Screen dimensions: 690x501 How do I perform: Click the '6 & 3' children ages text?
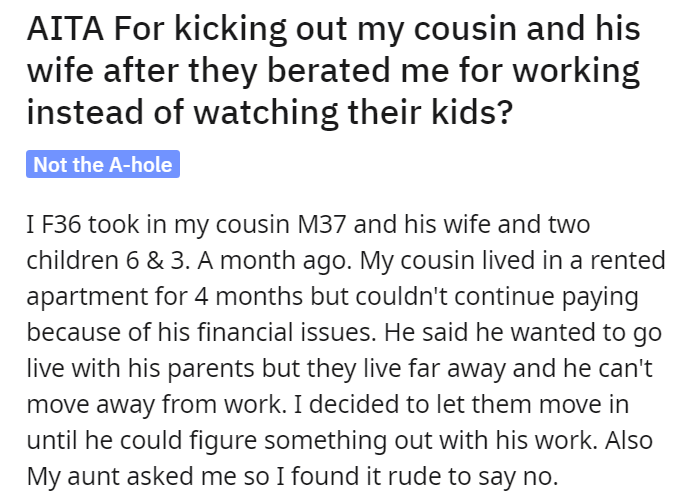click(x=154, y=260)
